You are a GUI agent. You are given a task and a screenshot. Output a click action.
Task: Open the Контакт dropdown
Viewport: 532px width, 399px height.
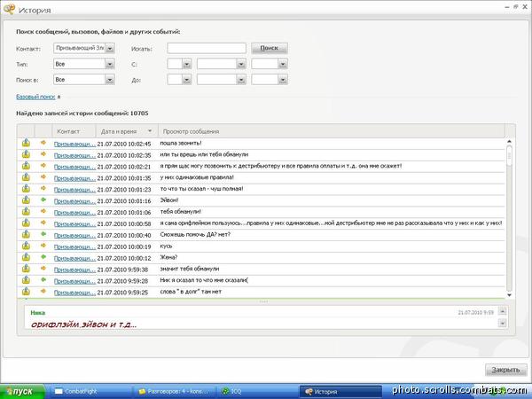(110, 48)
